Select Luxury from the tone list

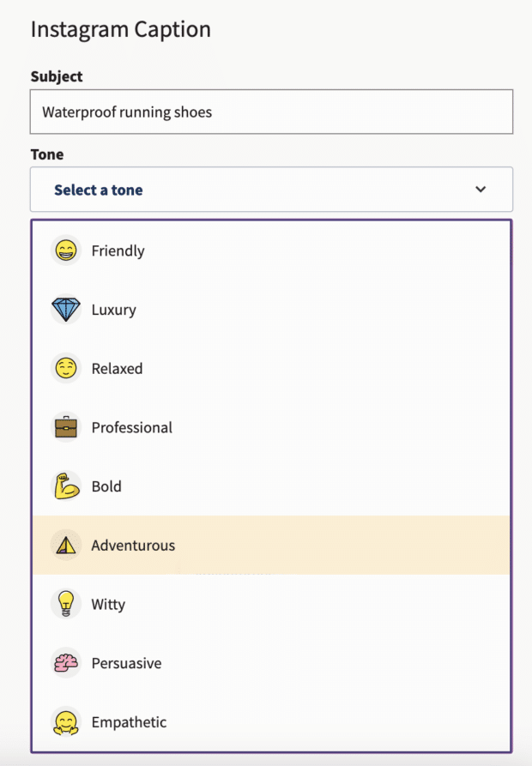[x=114, y=310]
